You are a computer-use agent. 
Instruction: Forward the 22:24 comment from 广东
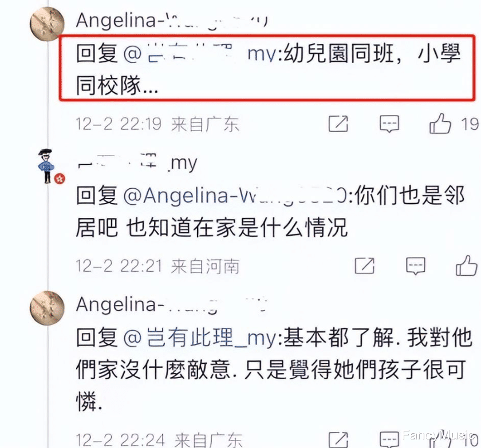click(x=338, y=440)
